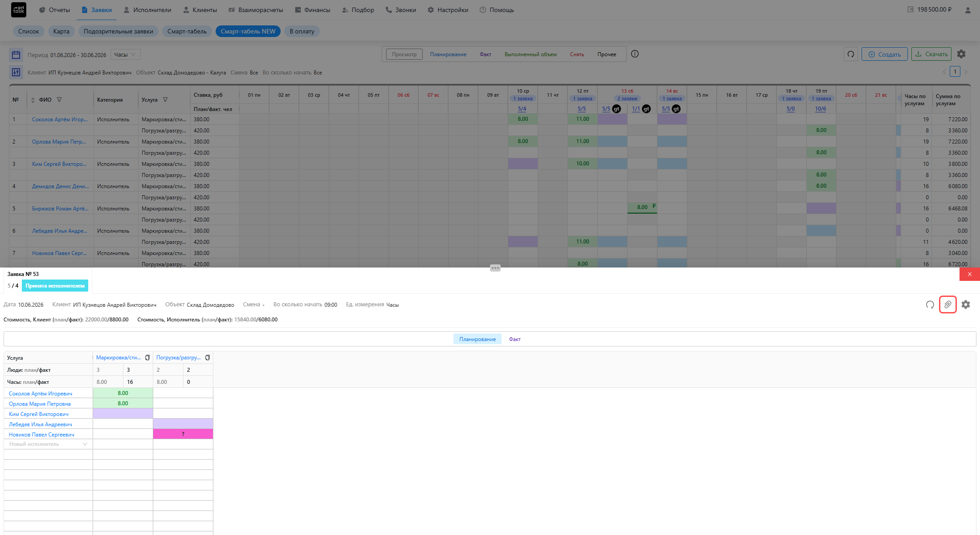
Task: Refresh the smart-timesheet table
Action: (x=851, y=54)
